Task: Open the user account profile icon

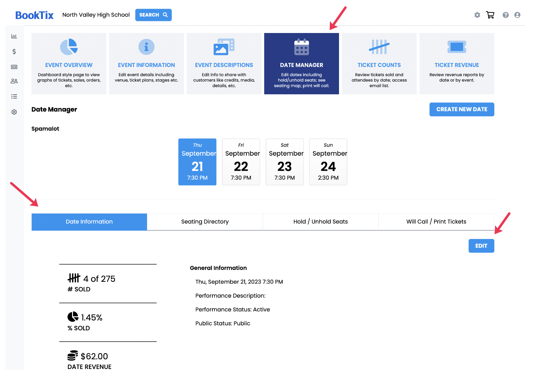Action: coord(517,15)
